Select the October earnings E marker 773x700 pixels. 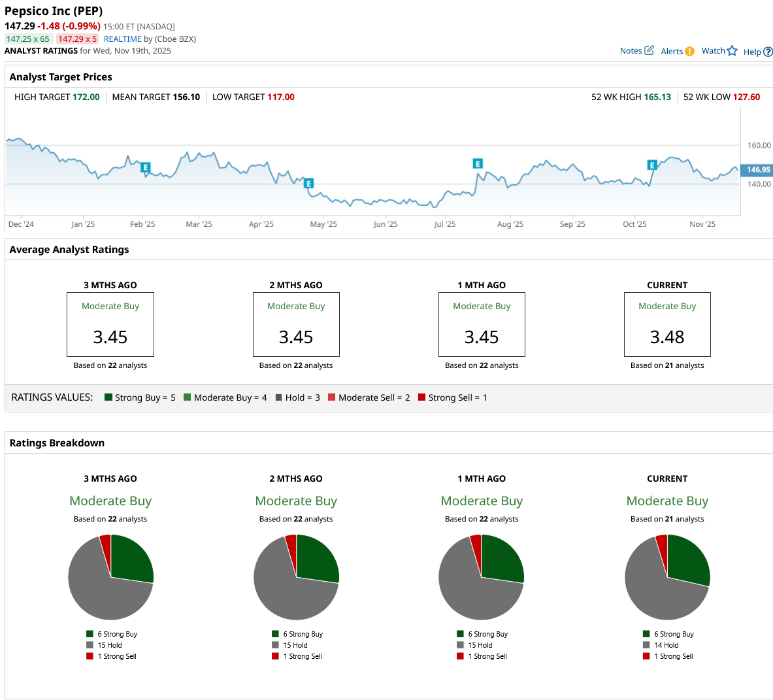[x=651, y=165]
